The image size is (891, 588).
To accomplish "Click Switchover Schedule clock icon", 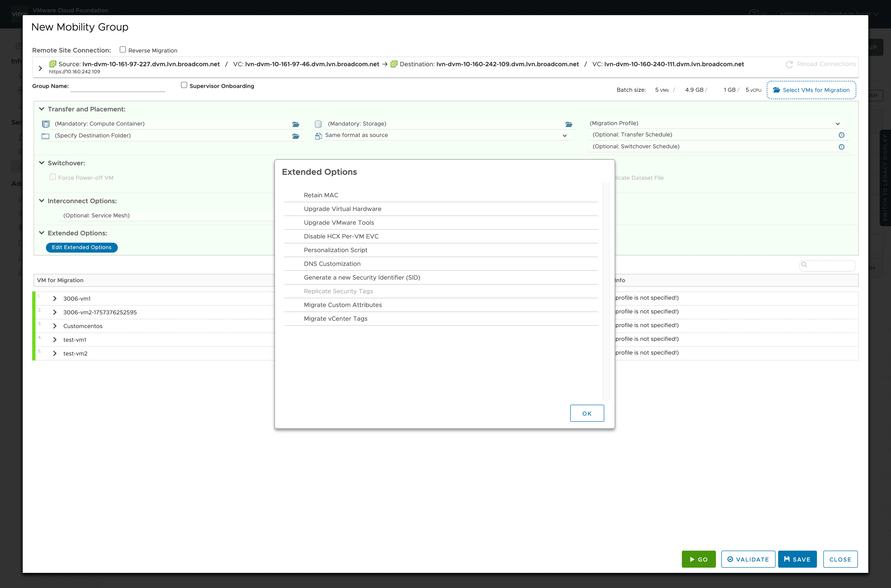I will (841, 147).
